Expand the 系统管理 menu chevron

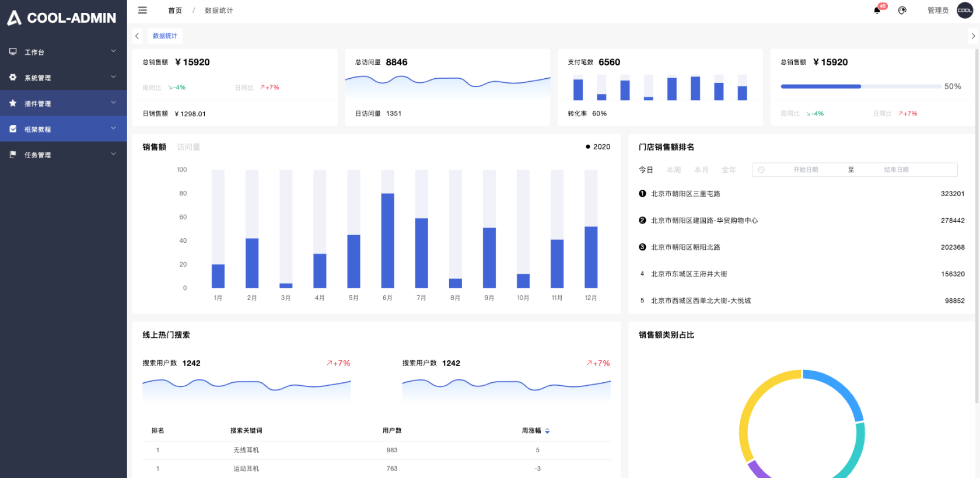click(114, 77)
